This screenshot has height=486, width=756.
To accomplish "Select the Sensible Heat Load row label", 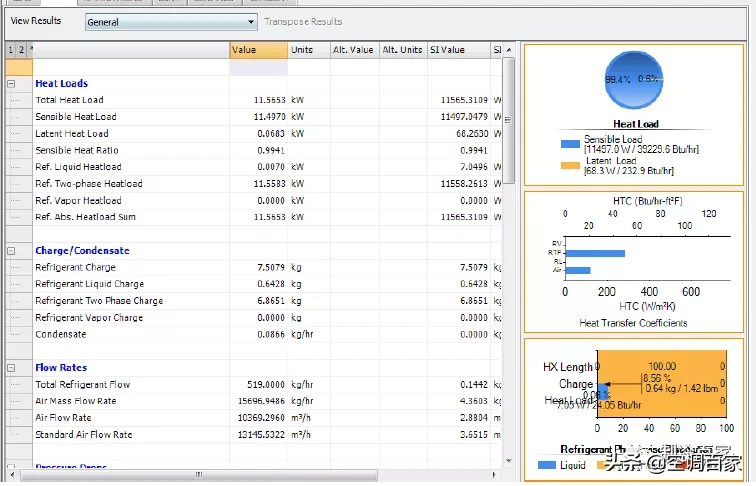I will (76, 117).
